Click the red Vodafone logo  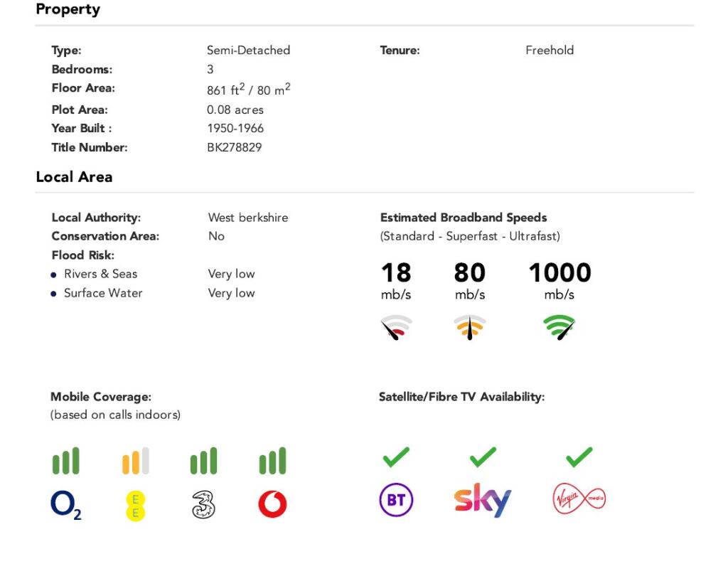tap(272, 505)
